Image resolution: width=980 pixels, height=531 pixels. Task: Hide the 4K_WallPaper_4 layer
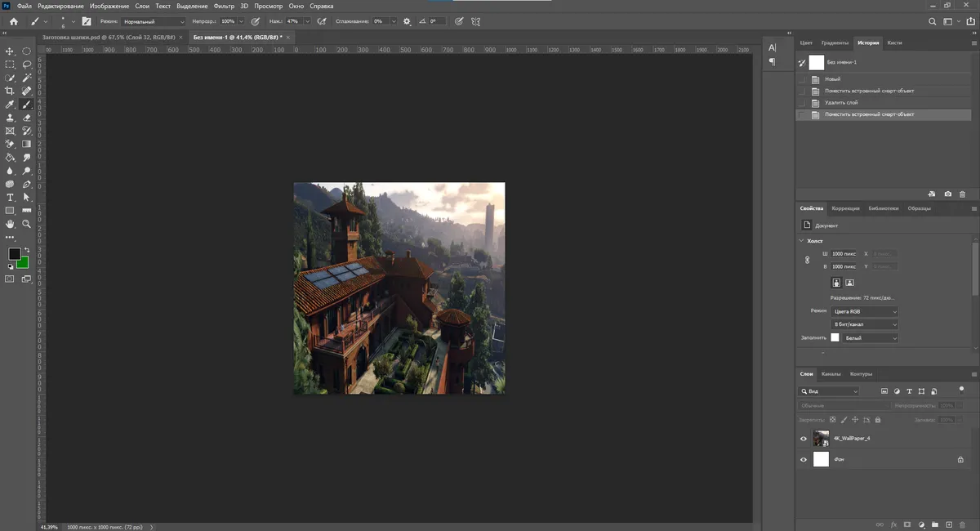click(x=804, y=439)
